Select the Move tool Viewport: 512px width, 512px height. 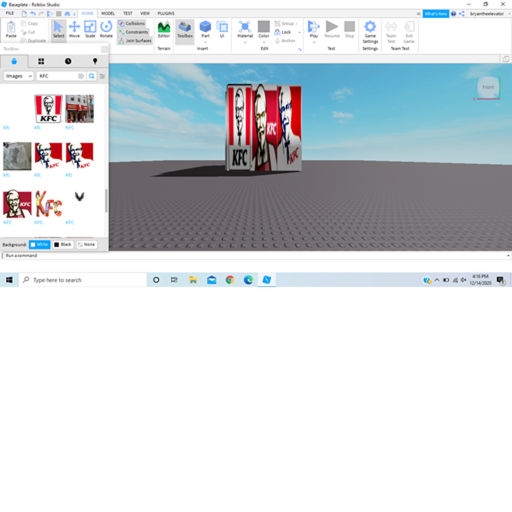tap(74, 29)
